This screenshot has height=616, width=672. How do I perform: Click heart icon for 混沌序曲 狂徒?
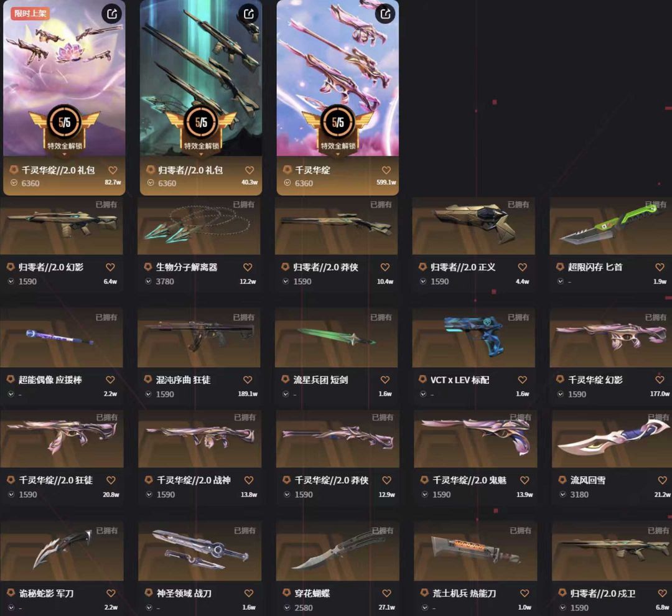tap(248, 380)
